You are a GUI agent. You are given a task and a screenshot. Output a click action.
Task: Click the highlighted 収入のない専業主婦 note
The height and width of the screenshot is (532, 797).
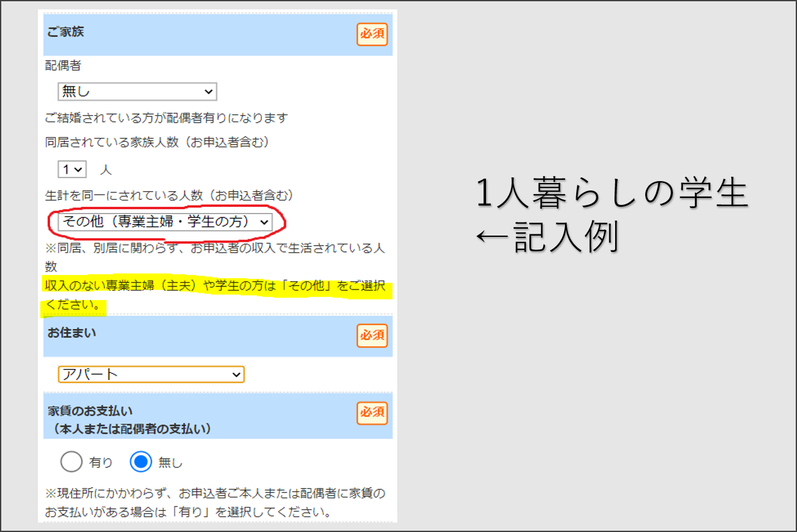[215, 296]
